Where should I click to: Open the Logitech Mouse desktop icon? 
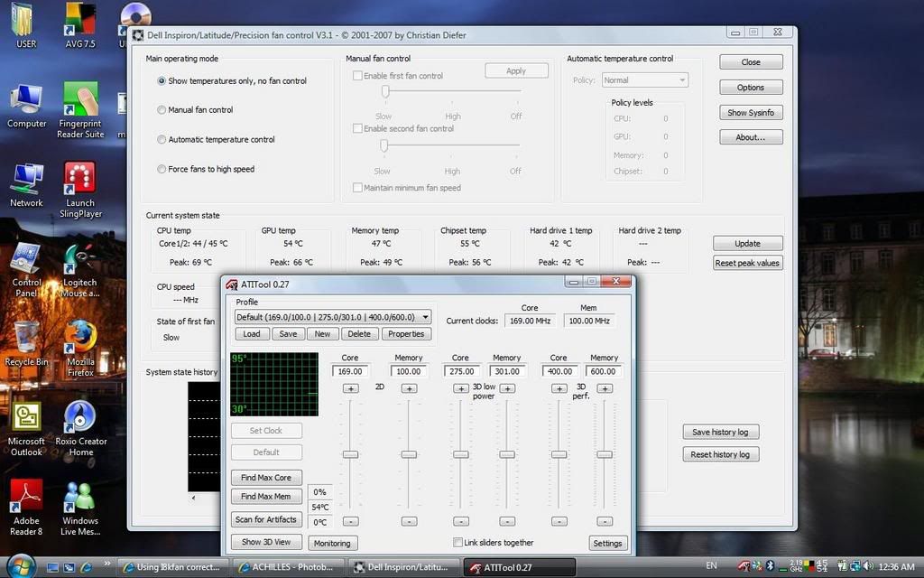click(x=80, y=270)
